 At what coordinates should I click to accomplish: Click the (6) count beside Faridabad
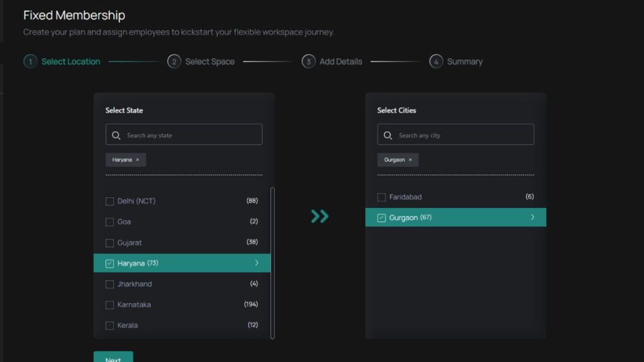pos(530,197)
